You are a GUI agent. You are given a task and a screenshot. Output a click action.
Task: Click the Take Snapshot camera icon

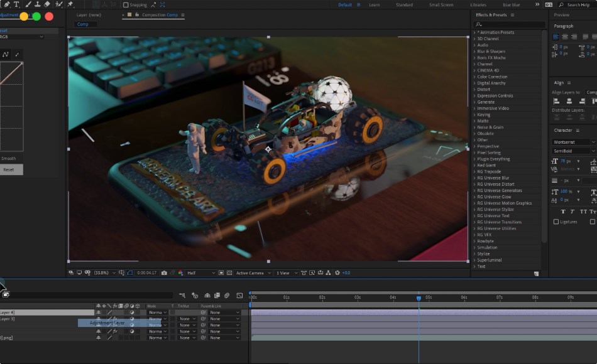(x=164, y=273)
